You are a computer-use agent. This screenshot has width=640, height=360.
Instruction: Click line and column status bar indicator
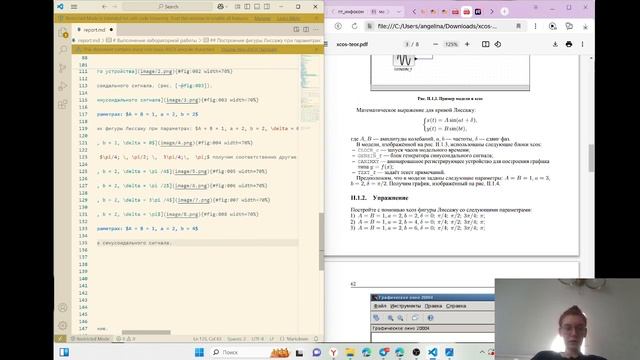(207, 339)
